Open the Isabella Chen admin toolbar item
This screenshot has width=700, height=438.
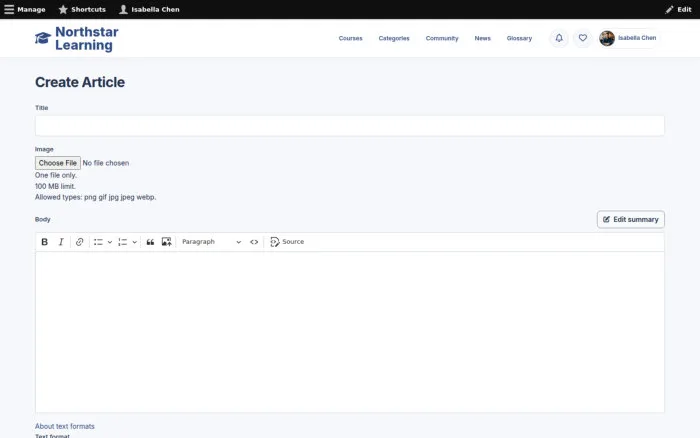tap(149, 9)
